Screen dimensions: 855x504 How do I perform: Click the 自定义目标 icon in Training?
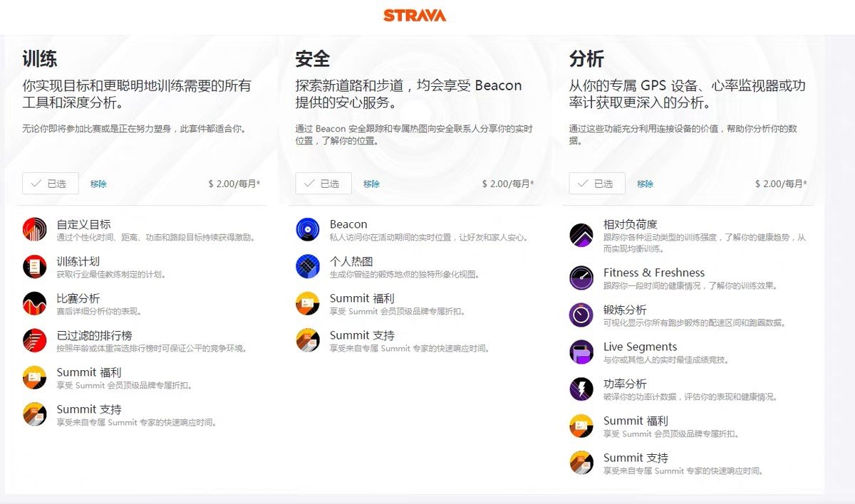(x=34, y=229)
